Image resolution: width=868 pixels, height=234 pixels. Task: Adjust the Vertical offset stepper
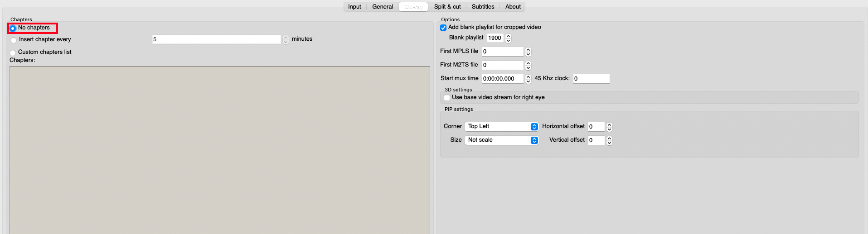(x=609, y=140)
